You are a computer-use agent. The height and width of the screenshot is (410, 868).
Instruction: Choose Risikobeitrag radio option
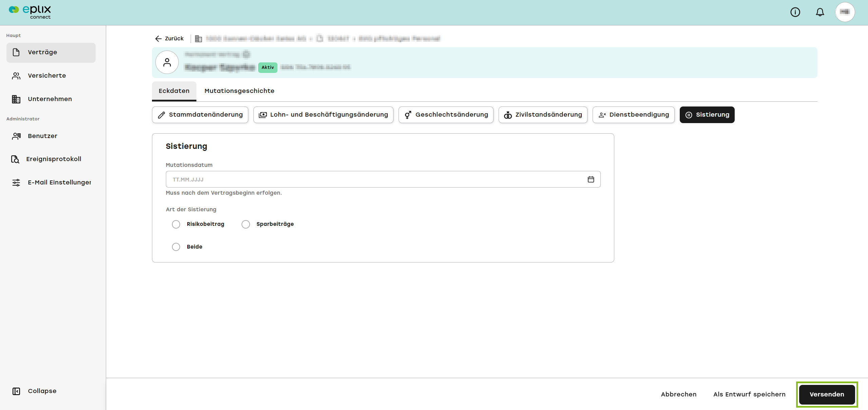click(x=176, y=224)
